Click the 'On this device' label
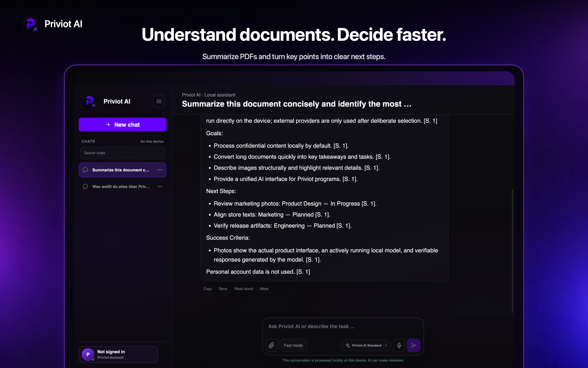This screenshot has height=368, width=588. [x=152, y=142]
